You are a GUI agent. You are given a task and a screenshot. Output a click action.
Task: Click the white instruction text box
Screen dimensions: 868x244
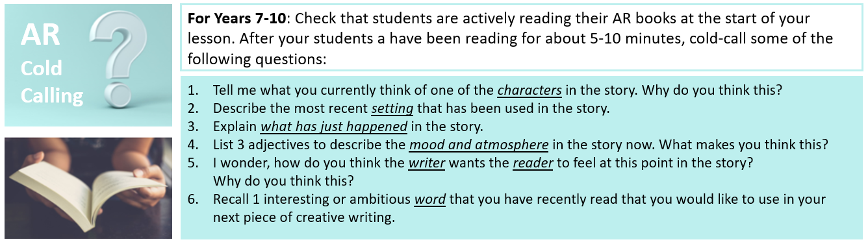click(x=522, y=38)
